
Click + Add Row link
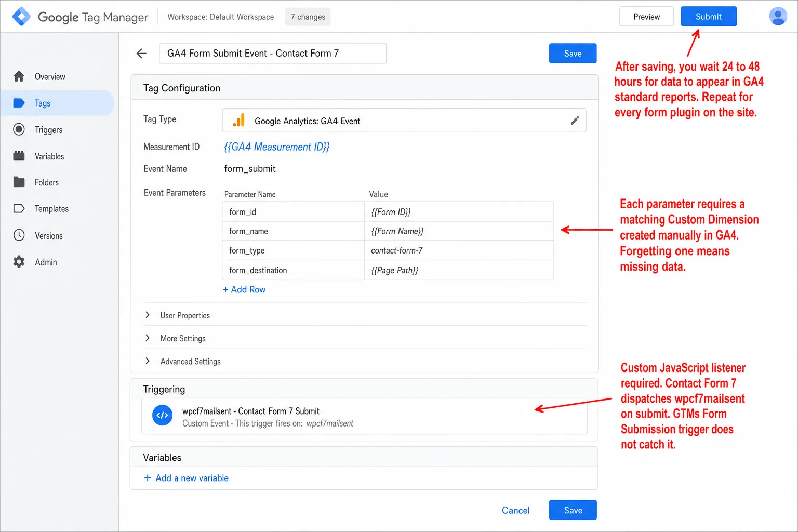point(244,289)
